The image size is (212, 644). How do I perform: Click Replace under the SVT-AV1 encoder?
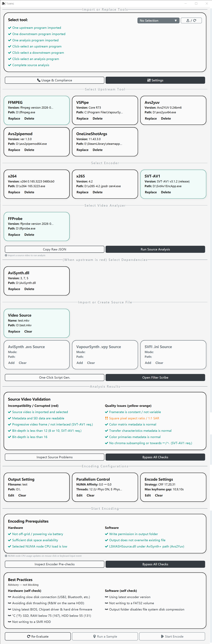point(151,192)
